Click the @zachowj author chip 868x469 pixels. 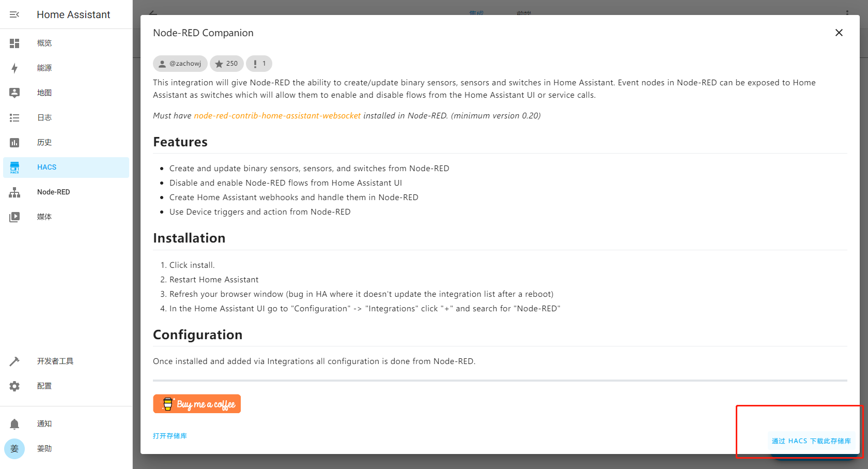coord(180,64)
